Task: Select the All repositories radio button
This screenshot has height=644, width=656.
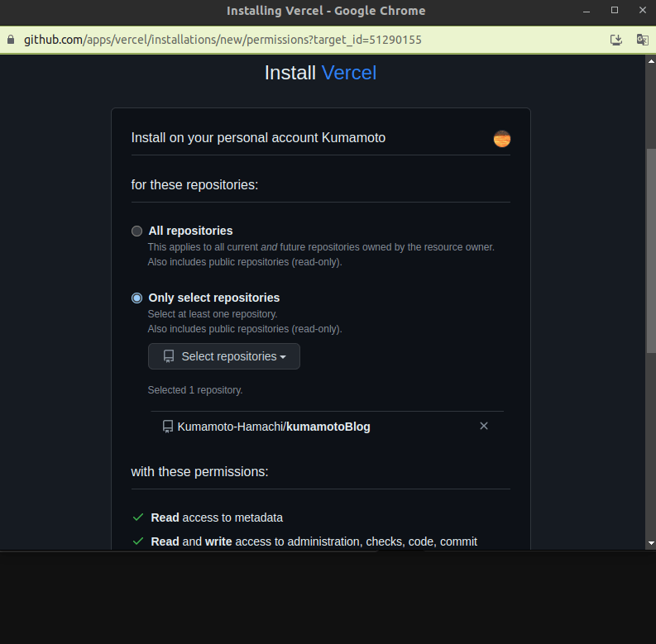Action: [x=136, y=231]
